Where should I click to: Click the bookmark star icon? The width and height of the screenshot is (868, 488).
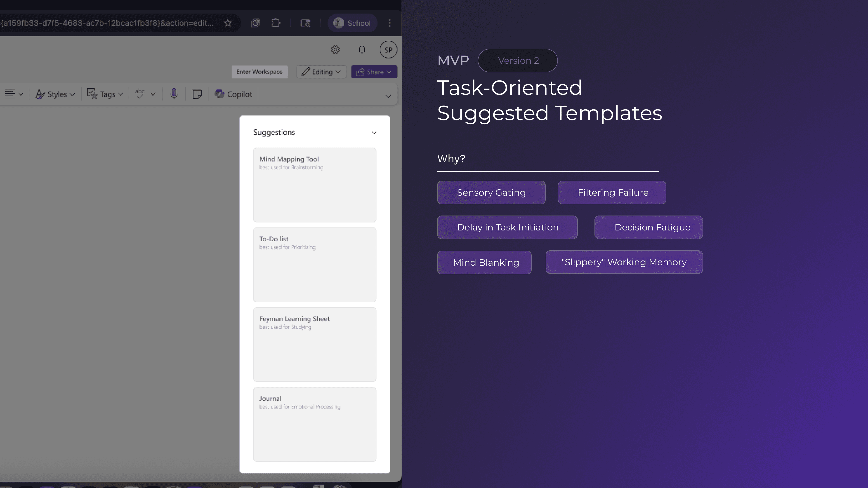[x=228, y=23]
